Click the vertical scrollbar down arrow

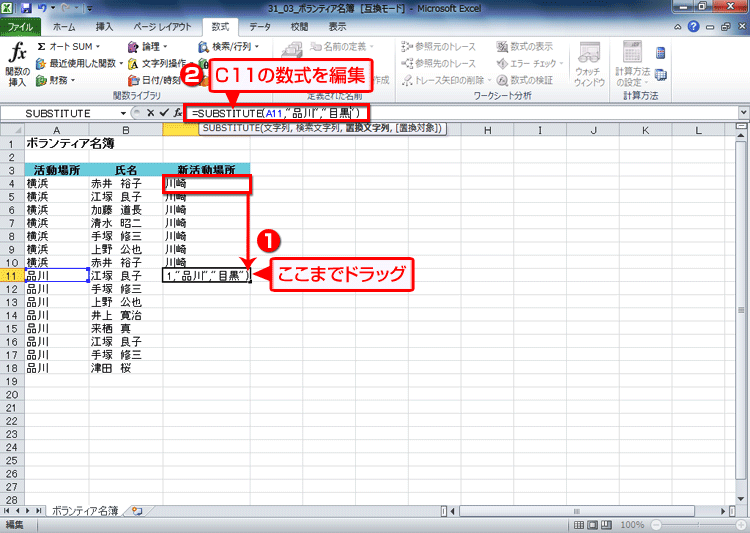click(x=741, y=499)
